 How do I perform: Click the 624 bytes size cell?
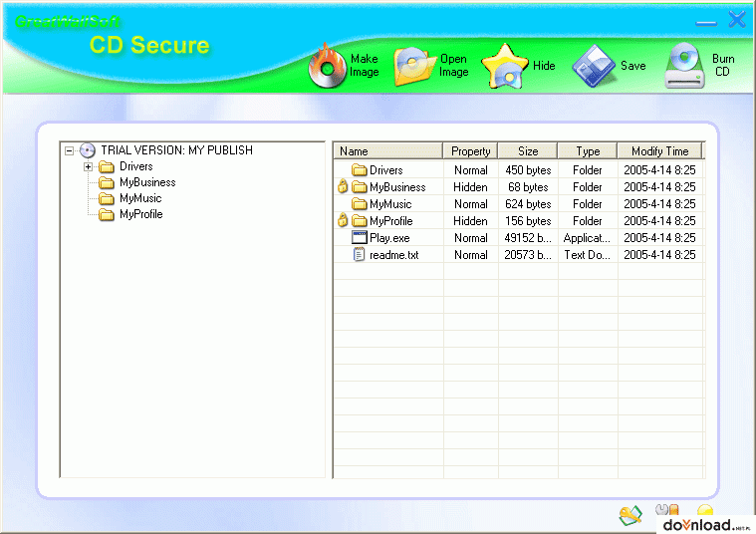[528, 203]
